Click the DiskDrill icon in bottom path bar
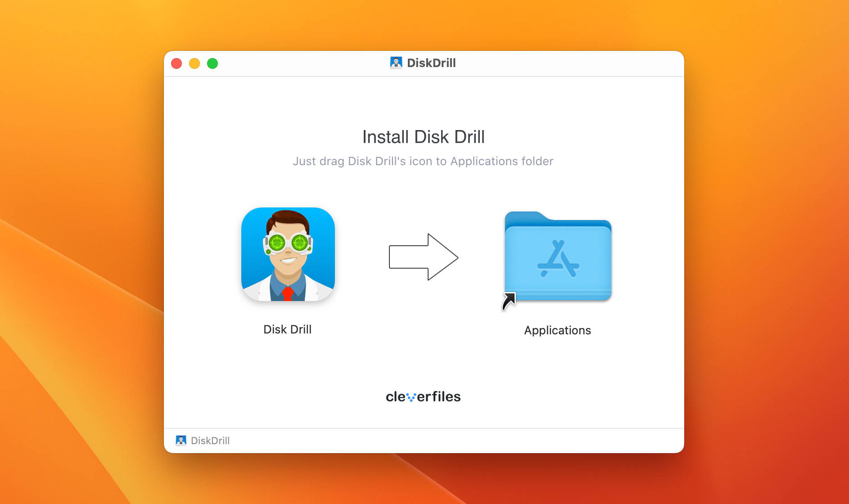Image resolution: width=849 pixels, height=504 pixels. [181, 441]
